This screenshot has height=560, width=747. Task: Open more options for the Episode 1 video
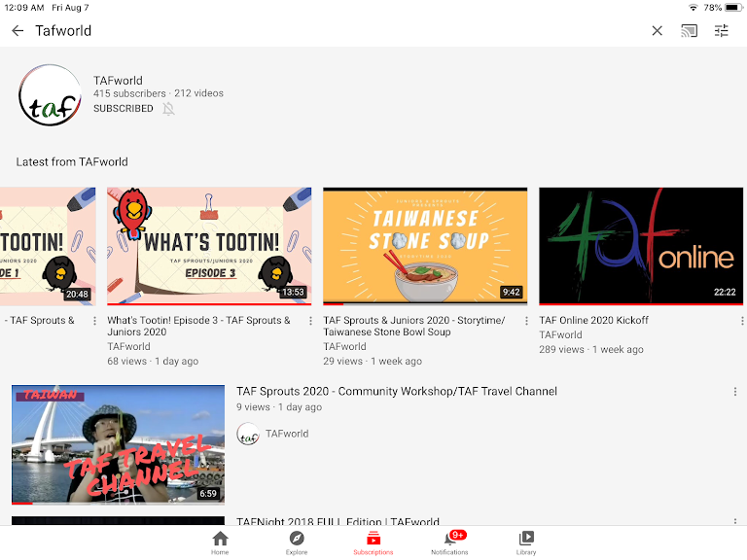pyautogui.click(x=94, y=321)
